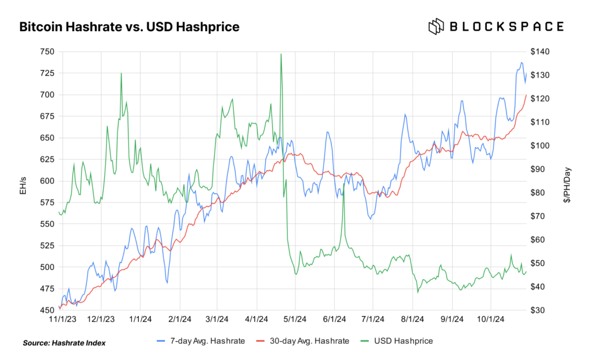Click the $110 right axis label
This screenshot has height=364, width=590.
(x=540, y=122)
